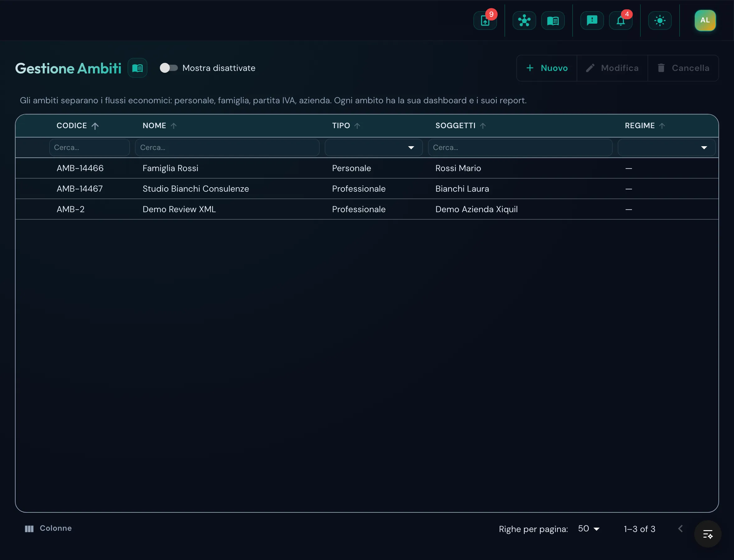Viewport: 734px width, 560px height.
Task: Open help book icon next to Gestione Ambiti
Action: (137, 68)
